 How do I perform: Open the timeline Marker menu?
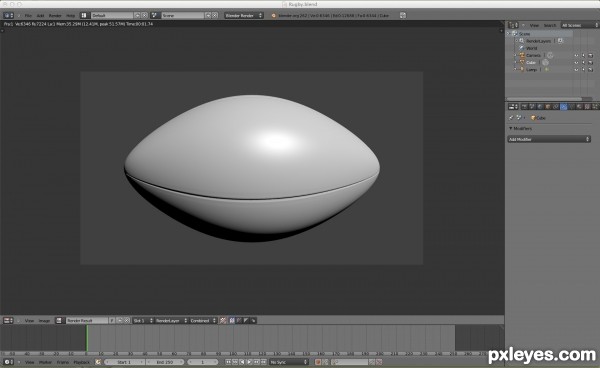pos(45,362)
